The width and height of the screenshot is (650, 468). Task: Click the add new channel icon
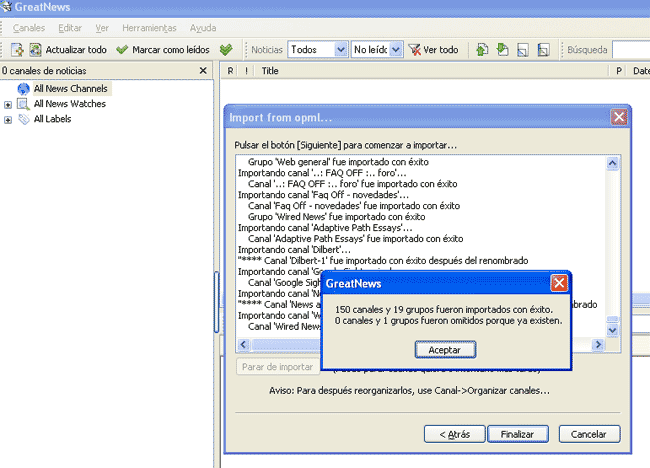(17, 50)
